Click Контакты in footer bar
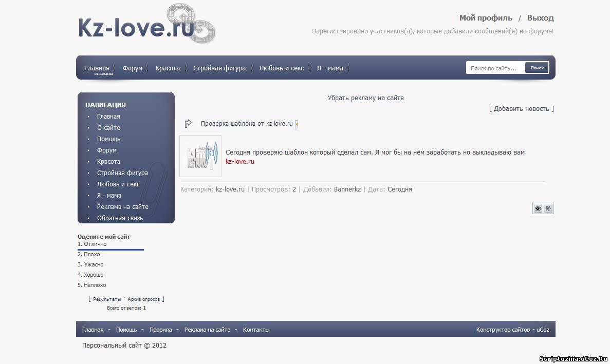Viewport: 610px width, 364px height. [x=256, y=330]
